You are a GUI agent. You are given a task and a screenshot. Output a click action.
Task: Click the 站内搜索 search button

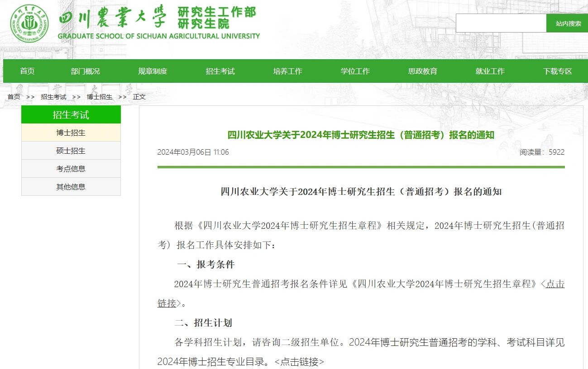(x=568, y=23)
